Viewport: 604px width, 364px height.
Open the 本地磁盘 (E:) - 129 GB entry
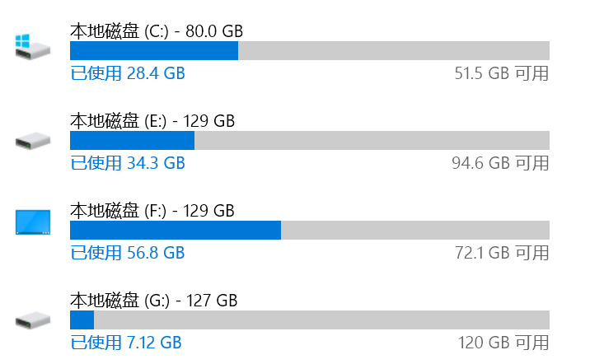[152, 121]
